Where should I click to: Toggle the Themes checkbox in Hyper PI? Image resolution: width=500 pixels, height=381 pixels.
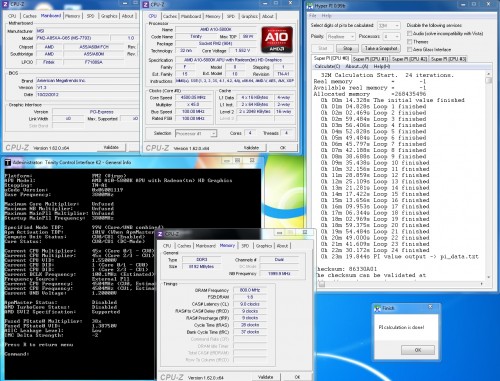coord(409,41)
